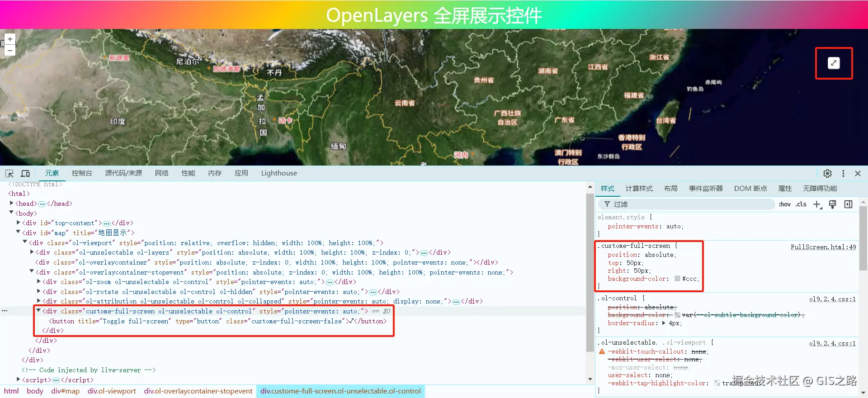Open ellipsis menu left of selected DOM row
Screen dimensions: 868x398
pos(5,311)
